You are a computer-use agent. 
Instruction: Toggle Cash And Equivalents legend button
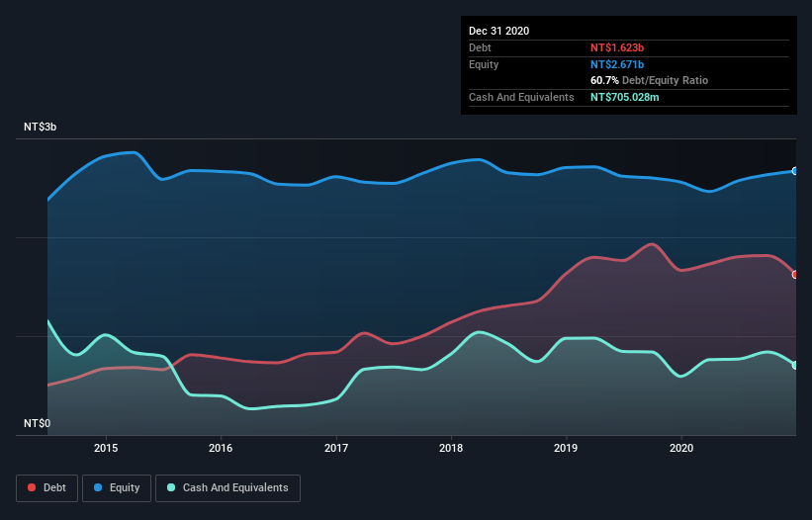click(x=227, y=488)
